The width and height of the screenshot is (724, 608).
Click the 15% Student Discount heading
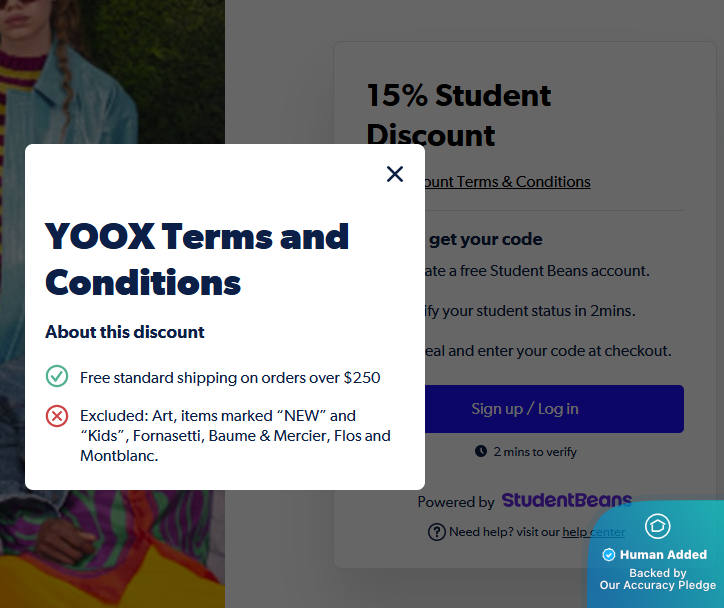point(459,115)
